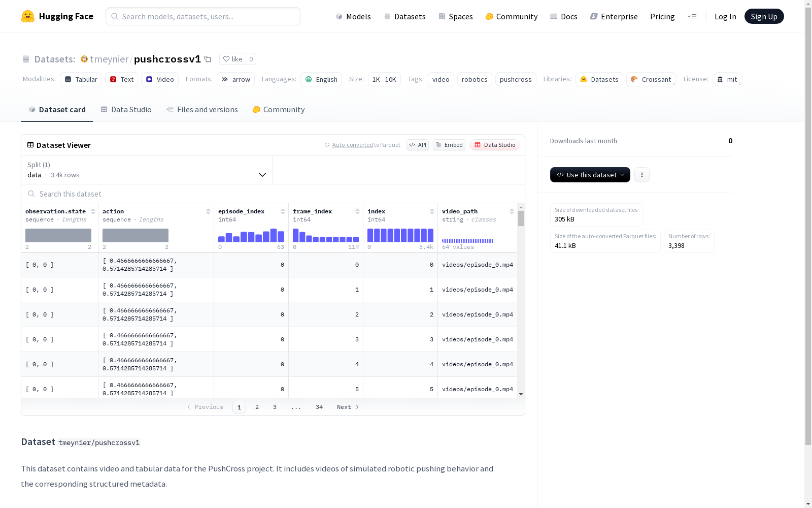Click the Dataset Viewer table icon
The width and height of the screenshot is (812, 508).
30,145
